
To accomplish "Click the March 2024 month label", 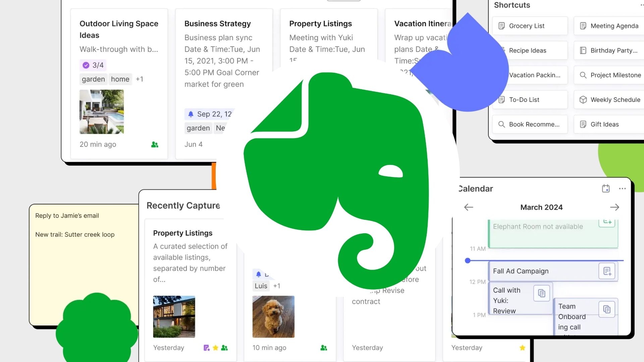I will pyautogui.click(x=541, y=207).
